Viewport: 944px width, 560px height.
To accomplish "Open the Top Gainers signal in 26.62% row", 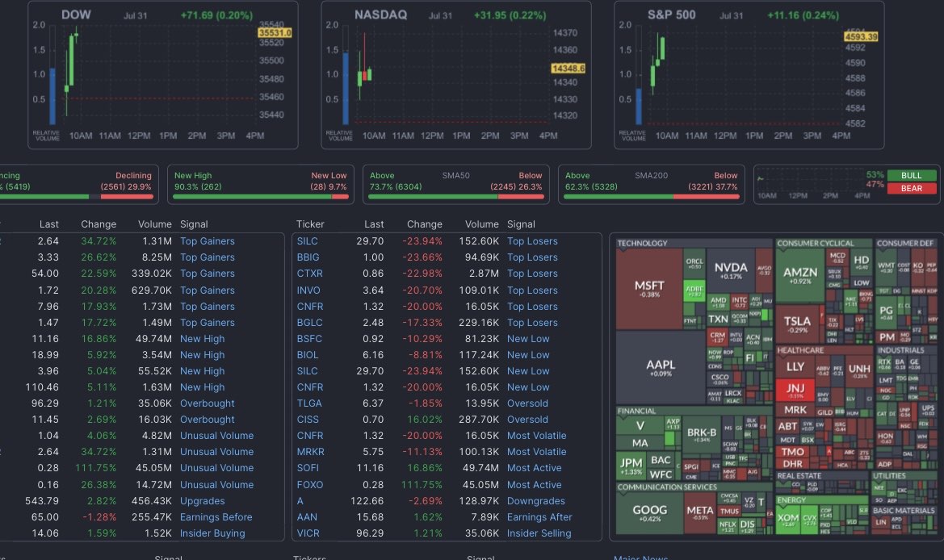I will [207, 257].
